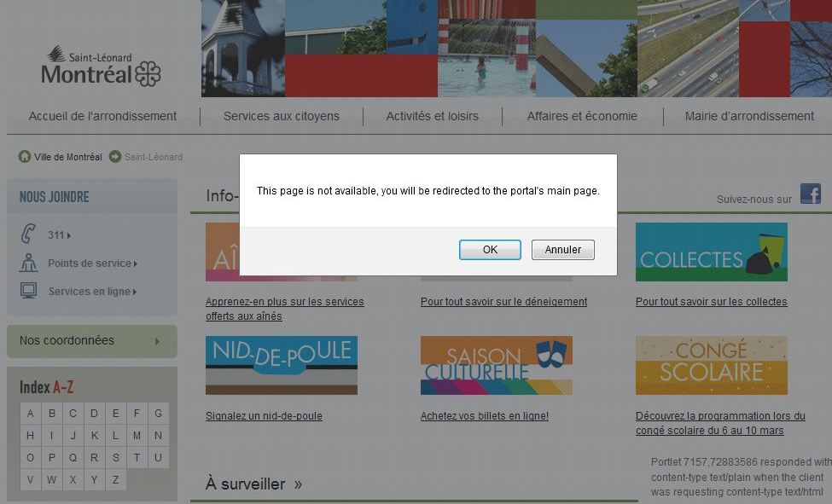Open the Services aux citoyens menu
The image size is (832, 504).
(281, 116)
